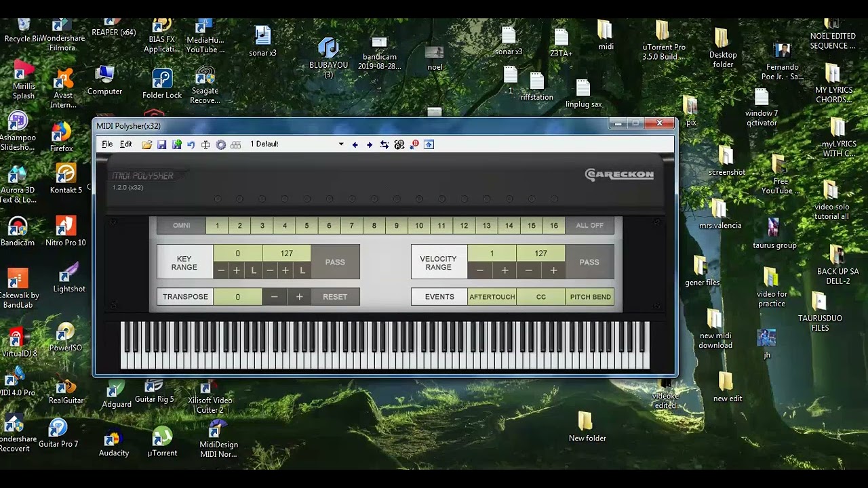The image size is (868, 488).
Task: Click the Velocity Range PASS button
Action: tap(589, 262)
